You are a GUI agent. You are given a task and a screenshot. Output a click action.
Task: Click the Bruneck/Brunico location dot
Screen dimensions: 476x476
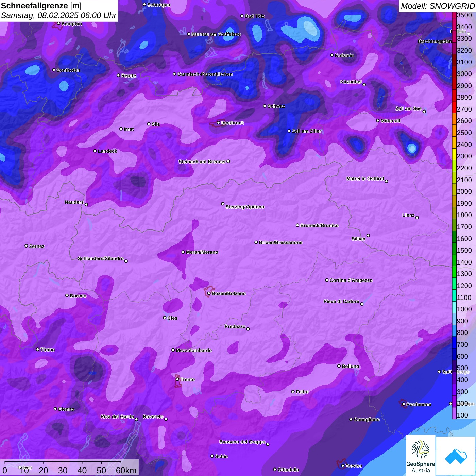[297, 225]
